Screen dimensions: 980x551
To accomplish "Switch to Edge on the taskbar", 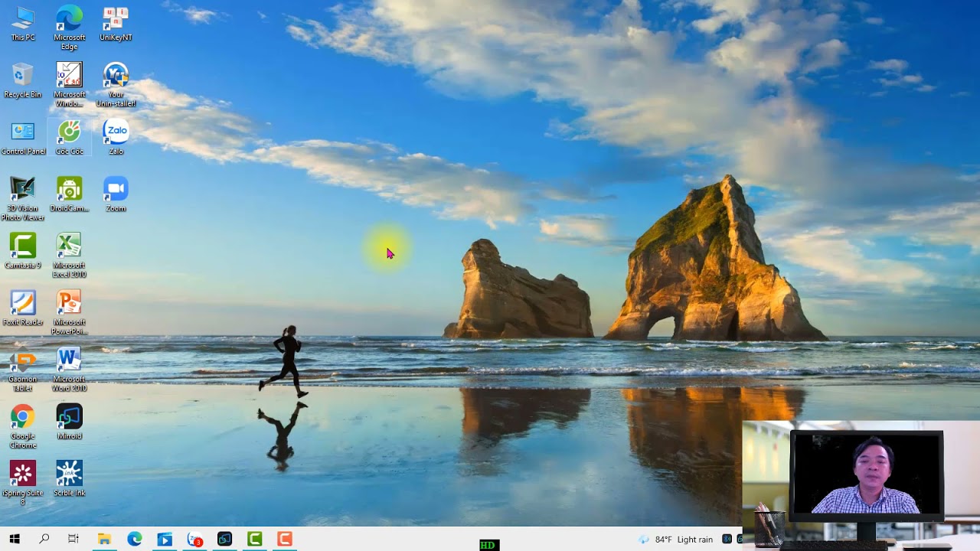I will click(x=135, y=540).
